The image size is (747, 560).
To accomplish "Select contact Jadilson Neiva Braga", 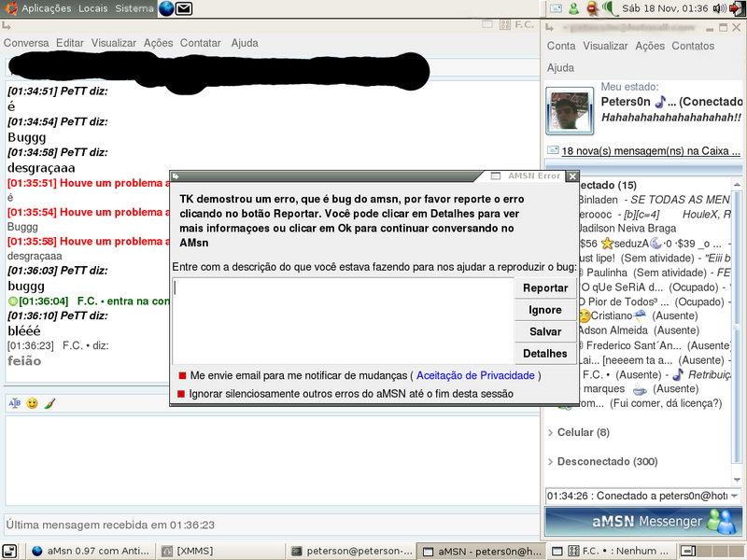I will point(627,229).
